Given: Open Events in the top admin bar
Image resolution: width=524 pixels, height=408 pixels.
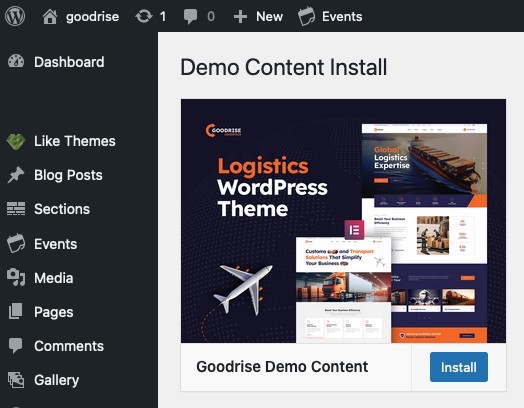Looking at the screenshot, I should point(342,16).
